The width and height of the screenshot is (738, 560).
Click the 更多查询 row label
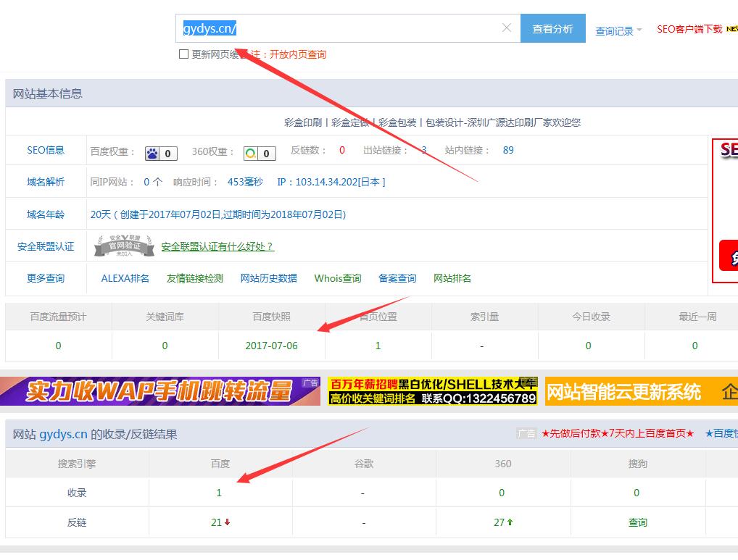pos(46,278)
